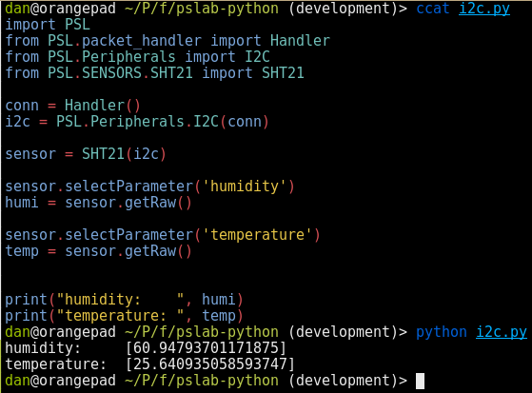Click the 'conn = Handler()' line
The height and width of the screenshot is (393, 532).
pyautogui.click(x=72, y=106)
